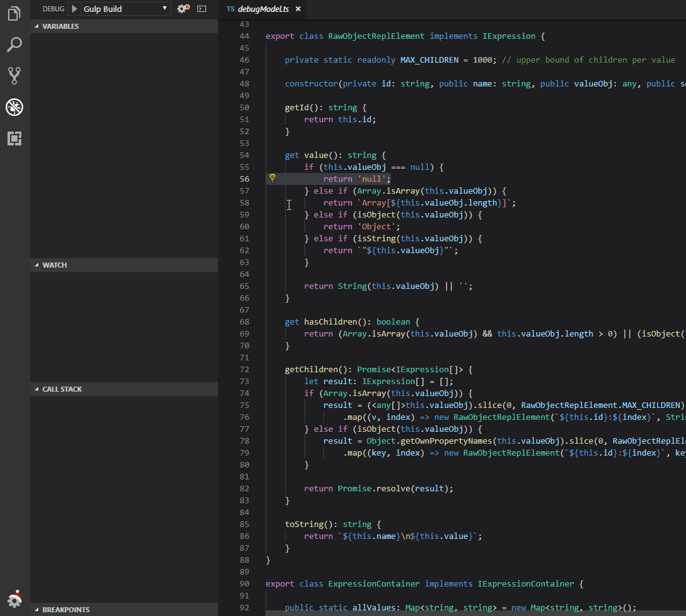This screenshot has width=686, height=616.
Task: Select the debugModel.ts editor tab
Action: coord(257,9)
